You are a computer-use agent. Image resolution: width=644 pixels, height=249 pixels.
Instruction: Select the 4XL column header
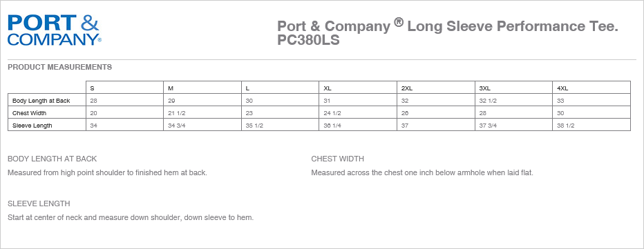pos(591,88)
